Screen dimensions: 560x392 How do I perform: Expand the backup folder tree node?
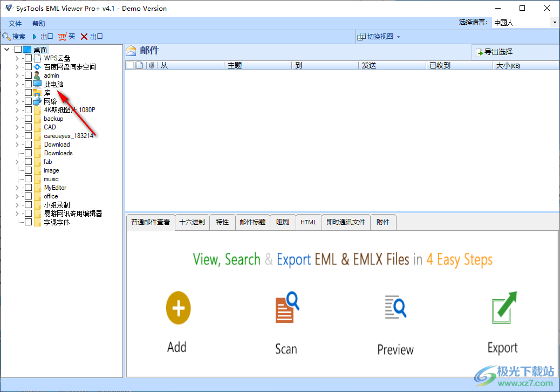click(16, 119)
